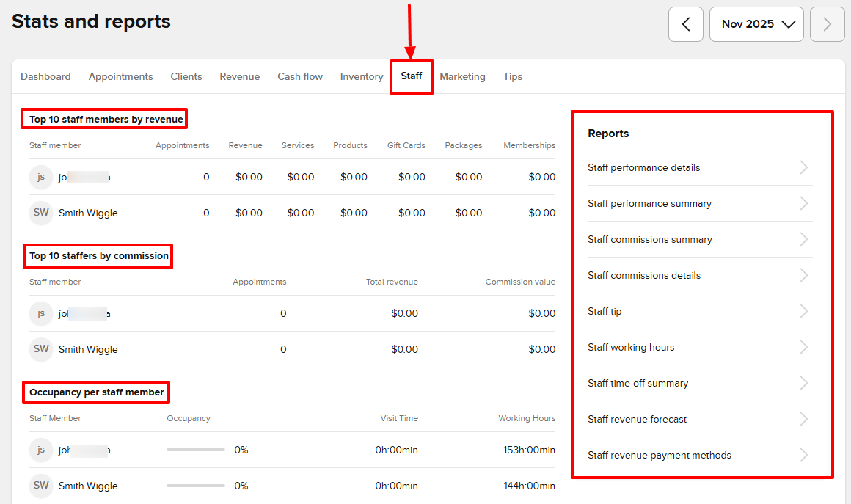This screenshot has height=504, width=851.
Task: Open Staff performance details report
Action: [x=643, y=167]
